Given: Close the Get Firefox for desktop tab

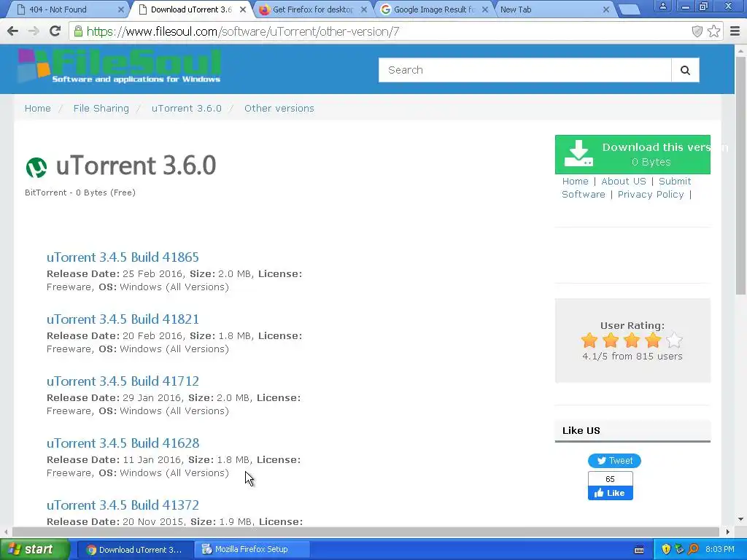Looking at the screenshot, I should click(364, 9).
